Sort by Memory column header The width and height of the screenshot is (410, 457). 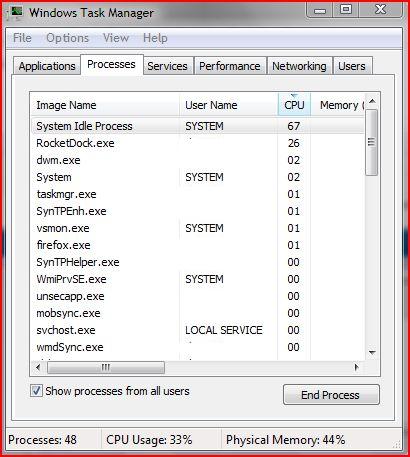(338, 105)
